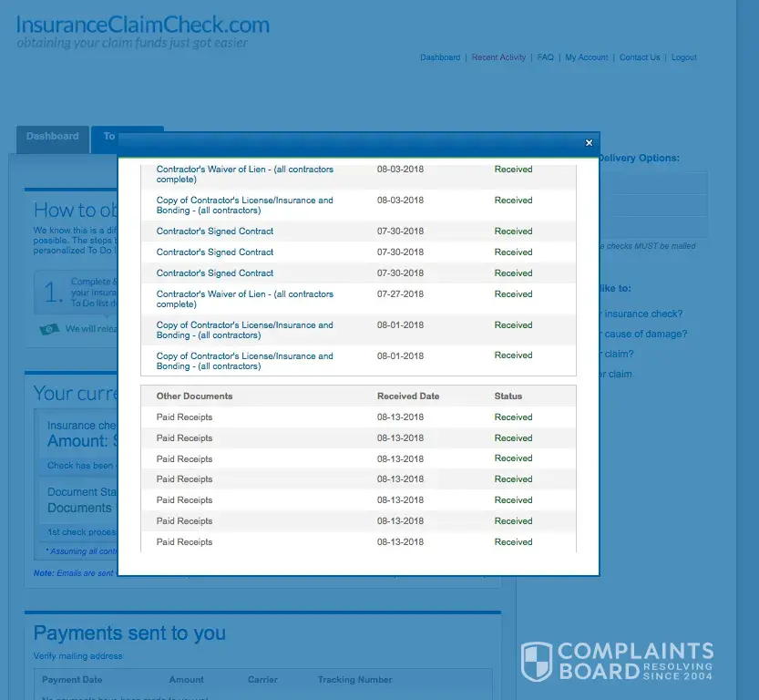Open the Recent Activity link
This screenshot has height=700, width=759.
498,57
